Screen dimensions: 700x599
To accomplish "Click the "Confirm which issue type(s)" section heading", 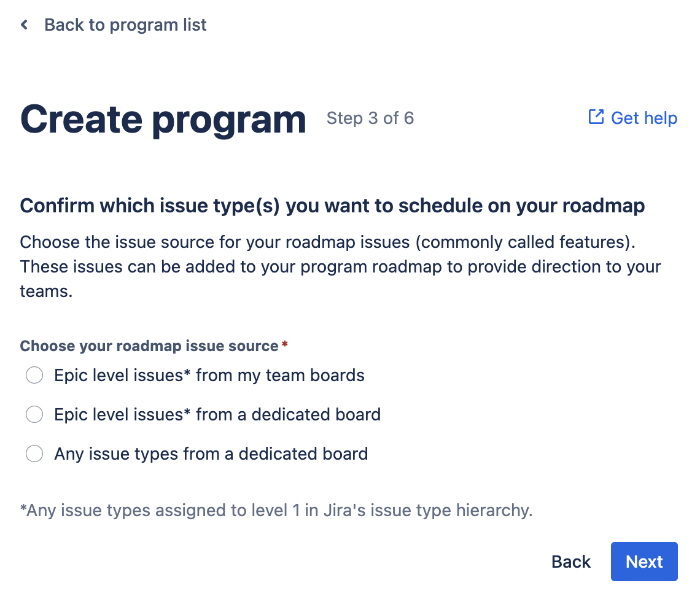I will coord(332,206).
